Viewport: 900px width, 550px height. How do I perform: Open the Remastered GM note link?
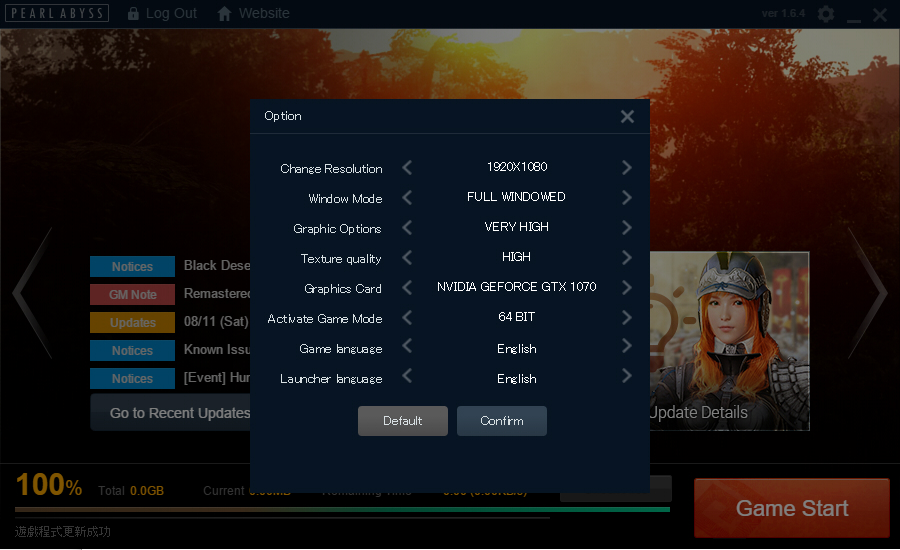(217, 293)
